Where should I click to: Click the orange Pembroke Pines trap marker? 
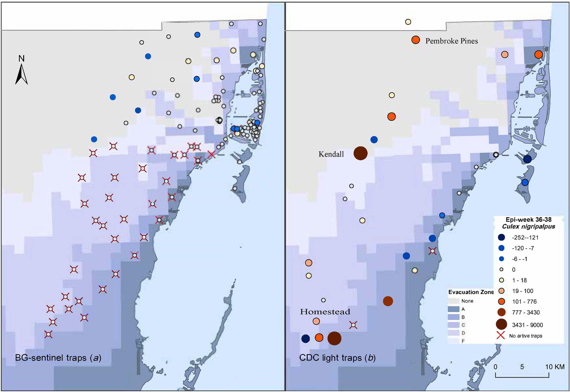[x=416, y=40]
